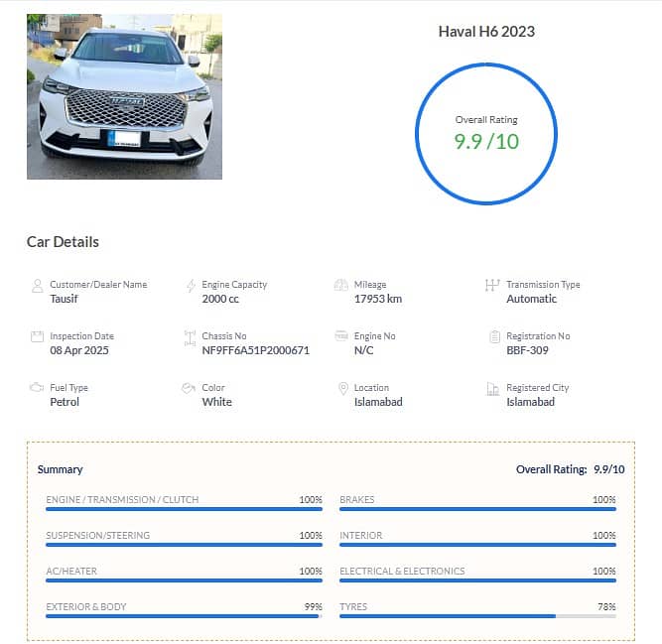Select the Location value Islamabad
The image size is (662, 644).
(378, 402)
